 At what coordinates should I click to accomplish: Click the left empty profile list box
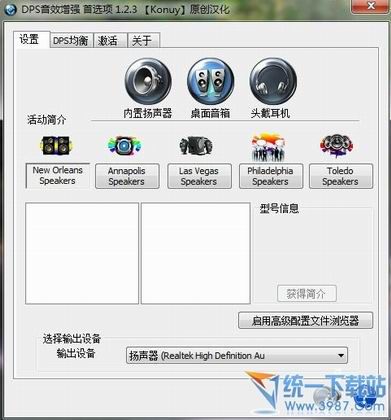(x=82, y=253)
